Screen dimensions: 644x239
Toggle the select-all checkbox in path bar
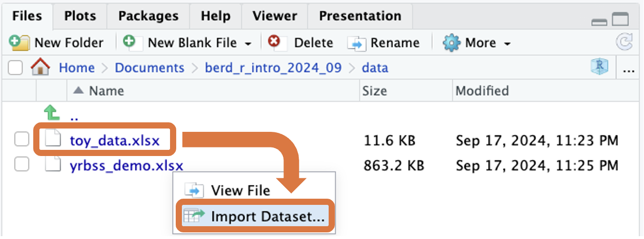point(15,68)
